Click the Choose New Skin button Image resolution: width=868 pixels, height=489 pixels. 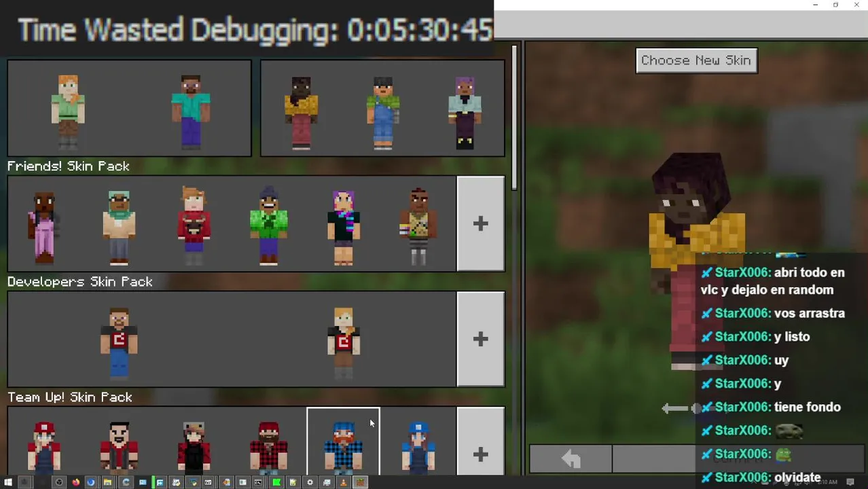[696, 60]
